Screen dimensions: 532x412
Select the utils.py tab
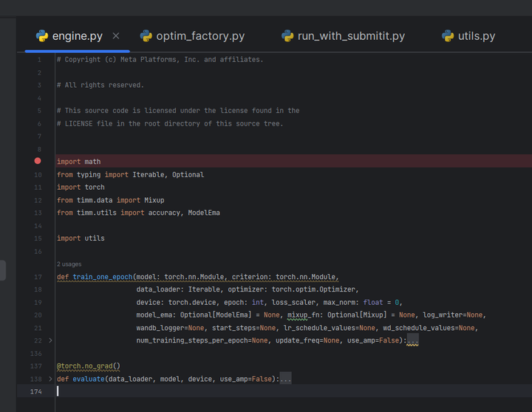pyautogui.click(x=476, y=35)
